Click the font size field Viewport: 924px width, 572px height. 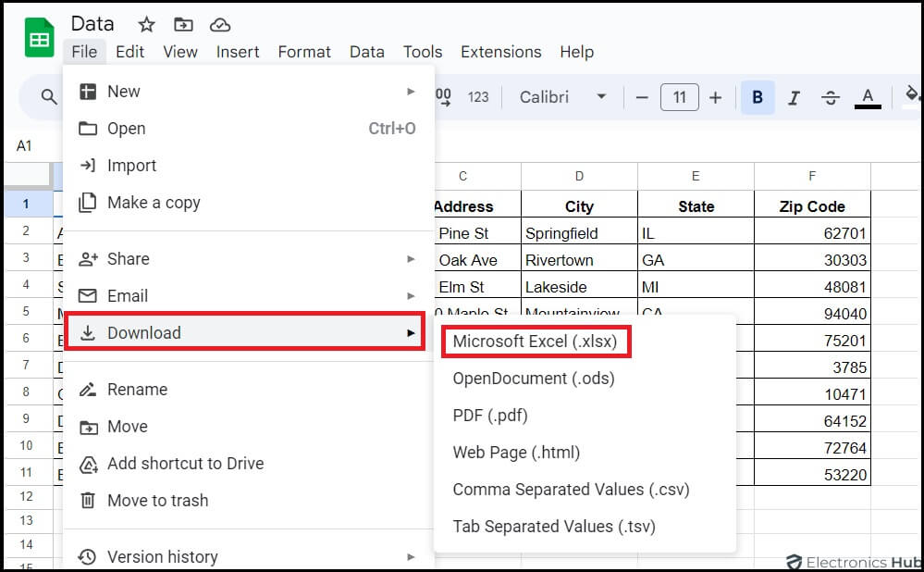pos(679,97)
